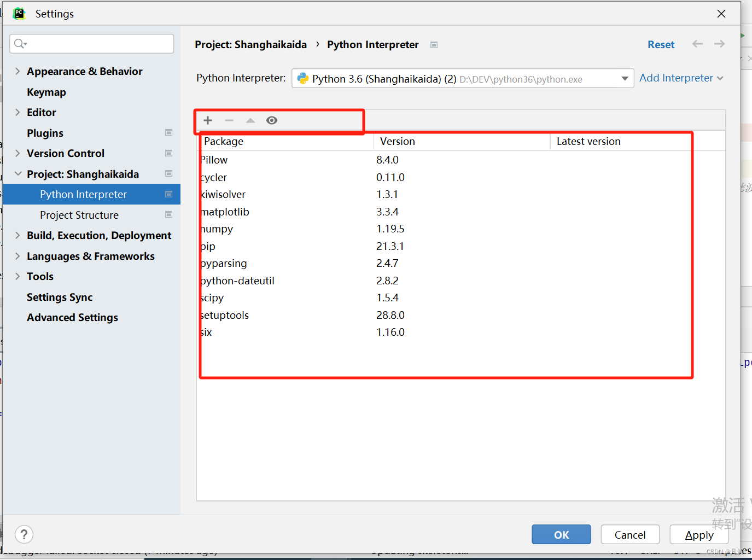
Task: Click marker icon on Python Interpreter row
Action: 168,194
